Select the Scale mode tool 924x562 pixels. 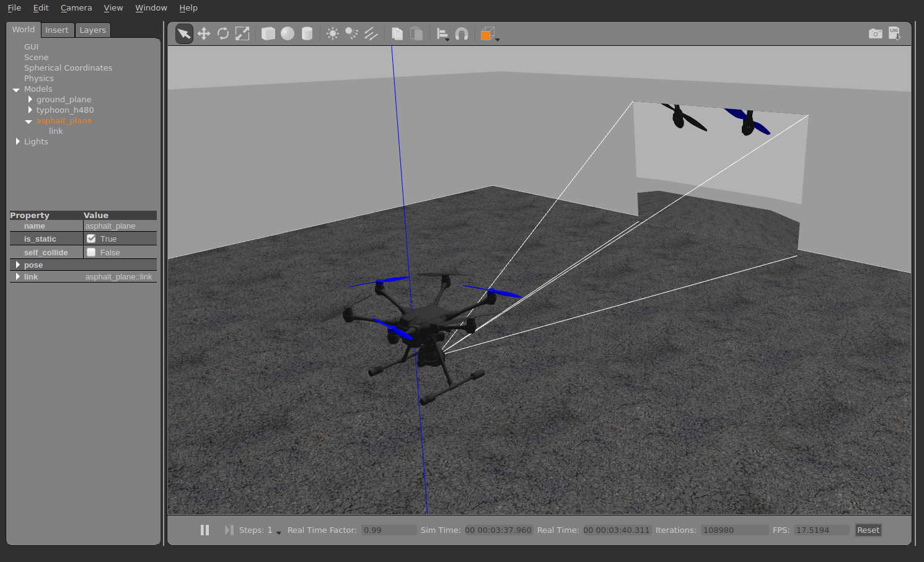(242, 33)
